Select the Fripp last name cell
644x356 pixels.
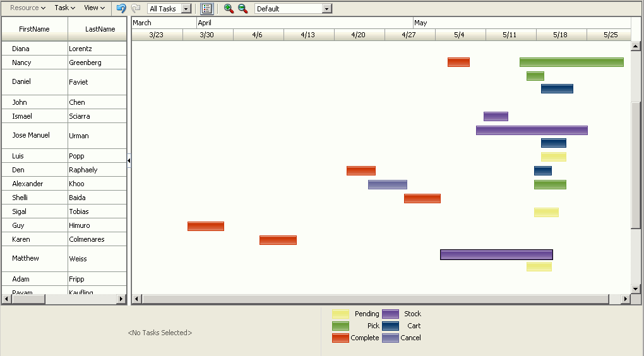point(97,279)
